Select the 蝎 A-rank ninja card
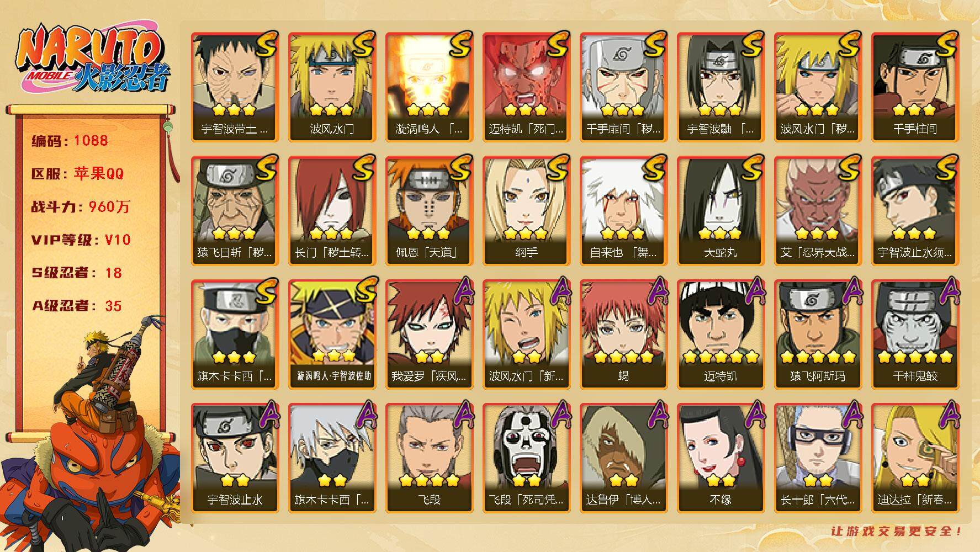980x552 pixels. click(623, 335)
